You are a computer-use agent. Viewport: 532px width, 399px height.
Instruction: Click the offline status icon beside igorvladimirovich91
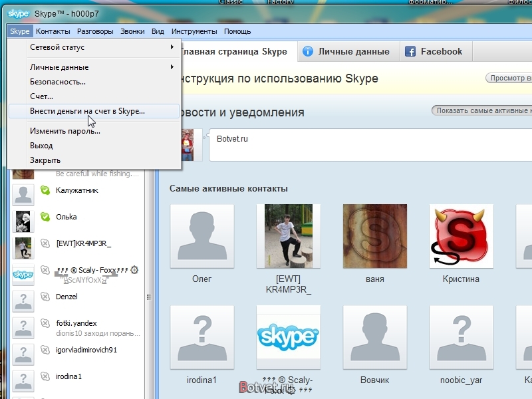[x=45, y=350]
